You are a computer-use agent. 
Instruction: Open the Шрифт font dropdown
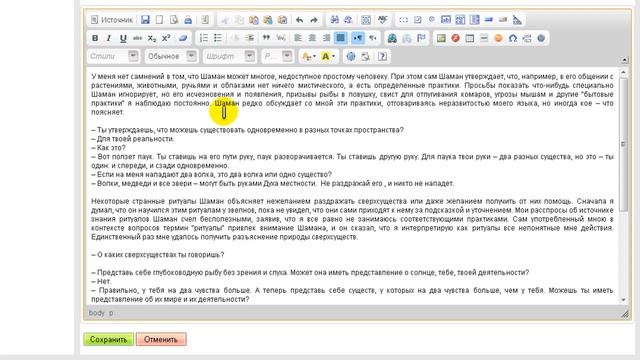(229, 56)
